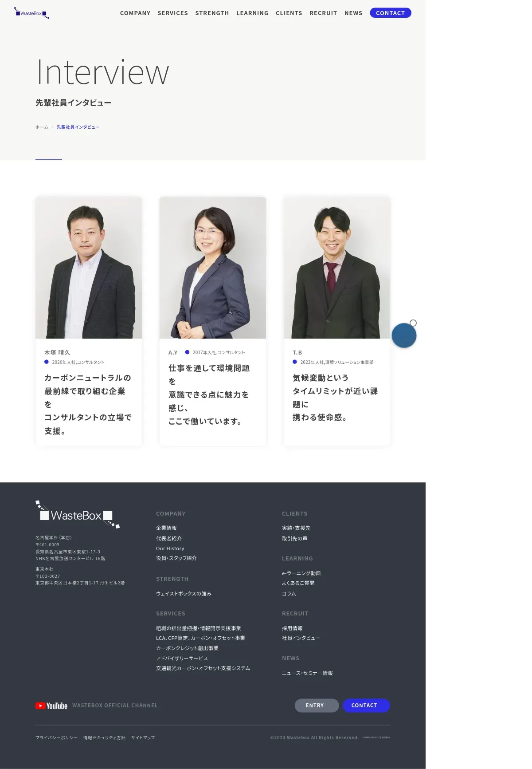532x769 pixels.
Task: Click the footer ENTRY button
Action: coord(317,706)
